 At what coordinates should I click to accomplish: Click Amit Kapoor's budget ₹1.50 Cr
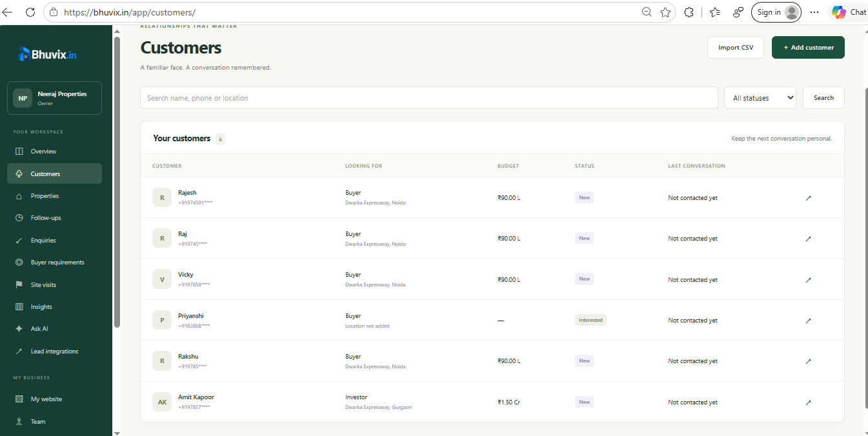pyautogui.click(x=509, y=402)
